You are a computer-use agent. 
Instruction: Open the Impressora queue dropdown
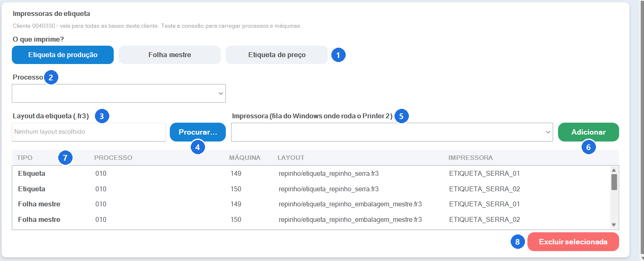point(392,132)
